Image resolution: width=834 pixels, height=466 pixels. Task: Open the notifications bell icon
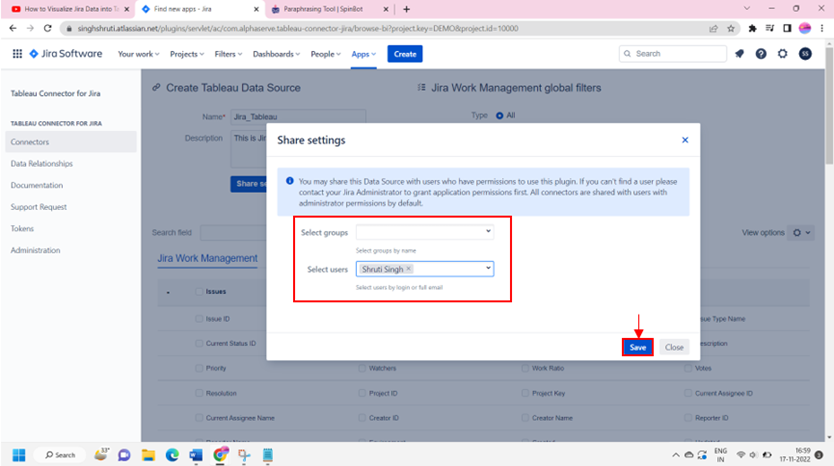click(739, 54)
